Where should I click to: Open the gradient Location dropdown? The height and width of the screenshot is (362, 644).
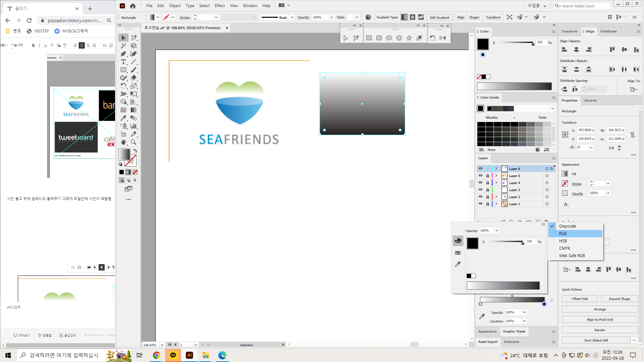pos(524,321)
